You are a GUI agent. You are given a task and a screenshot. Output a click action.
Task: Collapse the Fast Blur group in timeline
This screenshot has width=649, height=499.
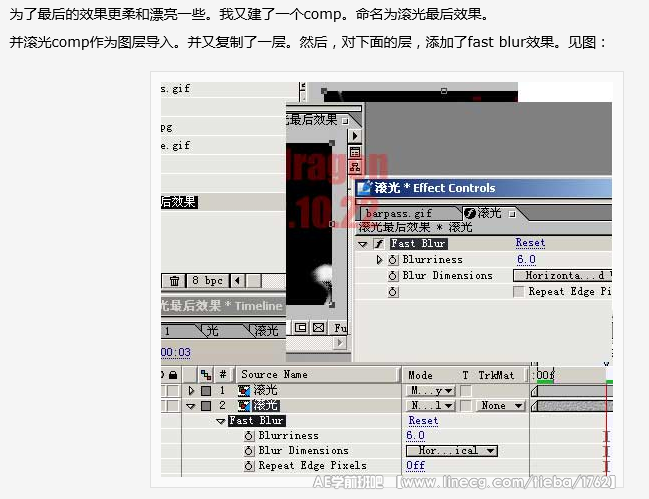point(221,421)
